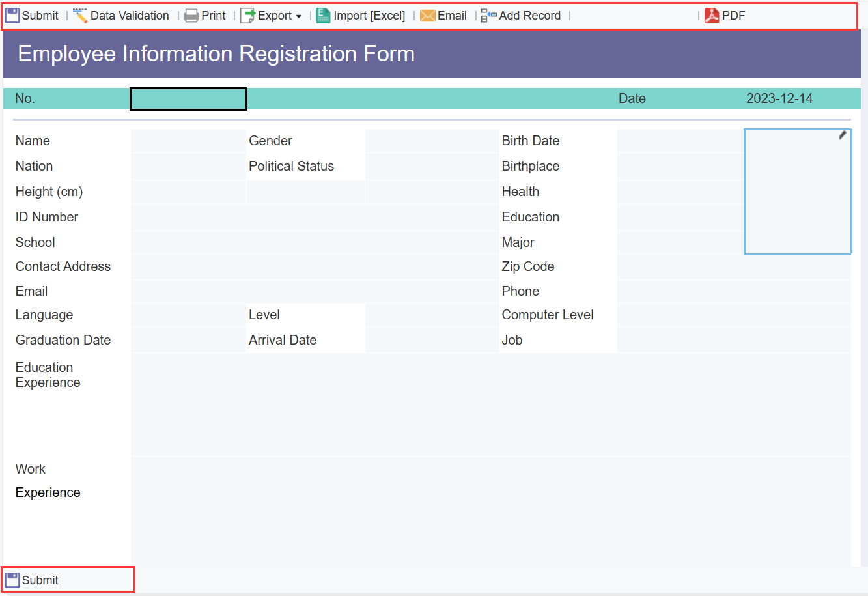Focus the Education input cell beside ID Number
Screen dimensions: 868x596
(x=680, y=218)
